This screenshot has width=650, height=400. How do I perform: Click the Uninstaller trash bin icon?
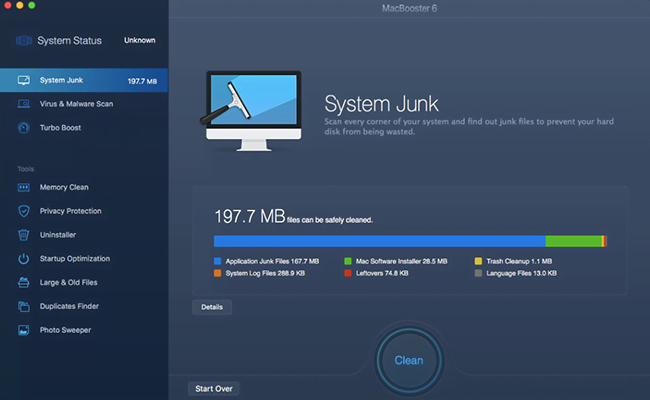(x=24, y=235)
